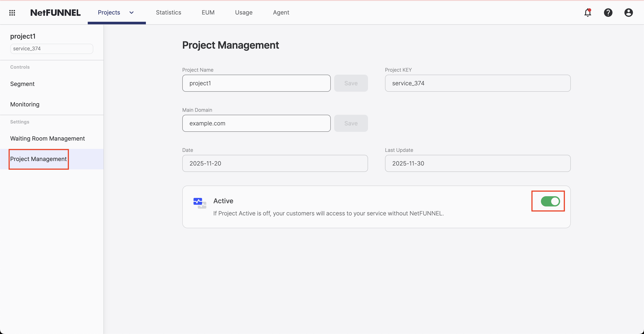Open the Last Update field
This screenshot has width=644, height=334.
[477, 163]
